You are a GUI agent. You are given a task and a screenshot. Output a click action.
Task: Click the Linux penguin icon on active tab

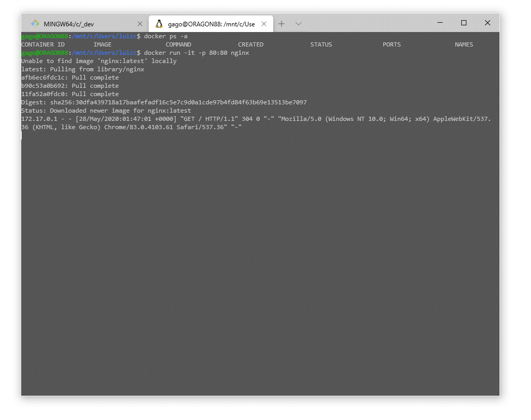click(x=159, y=23)
